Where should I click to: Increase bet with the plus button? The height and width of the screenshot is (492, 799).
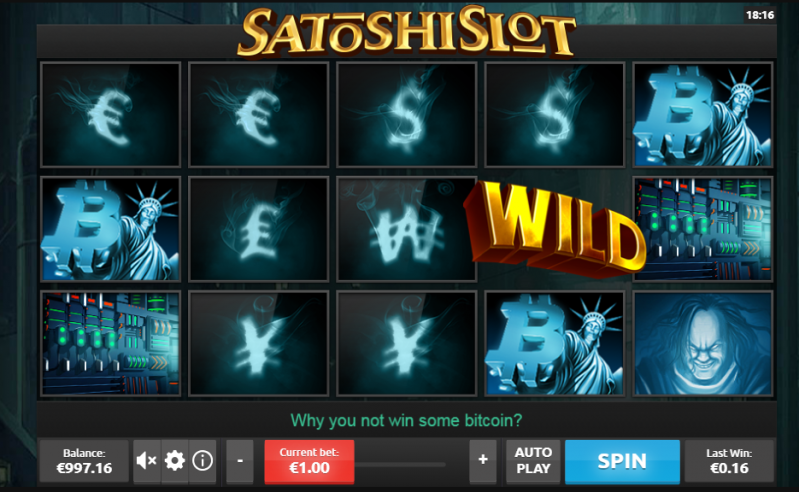point(483,460)
